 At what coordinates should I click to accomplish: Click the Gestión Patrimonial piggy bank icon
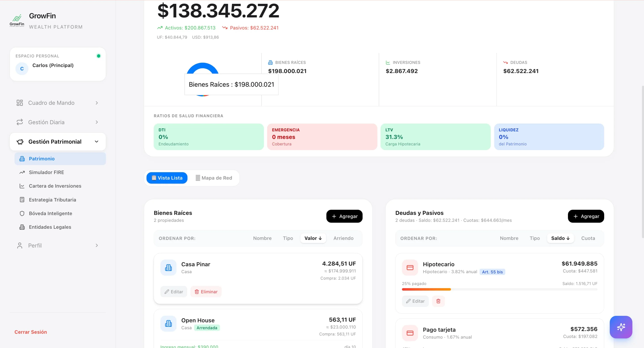click(x=20, y=142)
